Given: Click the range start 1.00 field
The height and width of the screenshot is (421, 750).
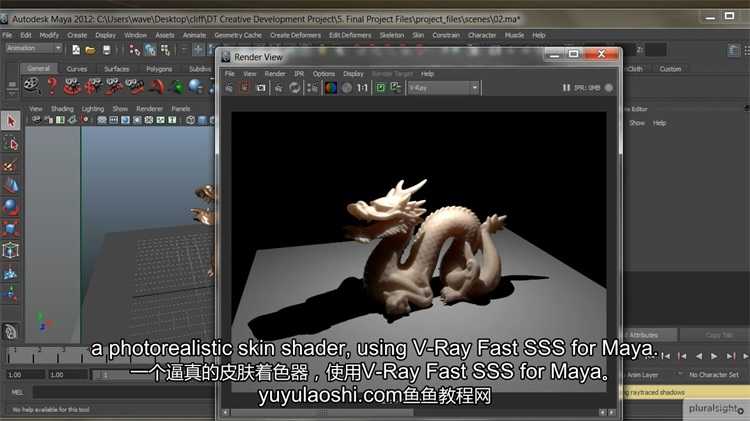Looking at the screenshot, I should pyautogui.click(x=25, y=375).
